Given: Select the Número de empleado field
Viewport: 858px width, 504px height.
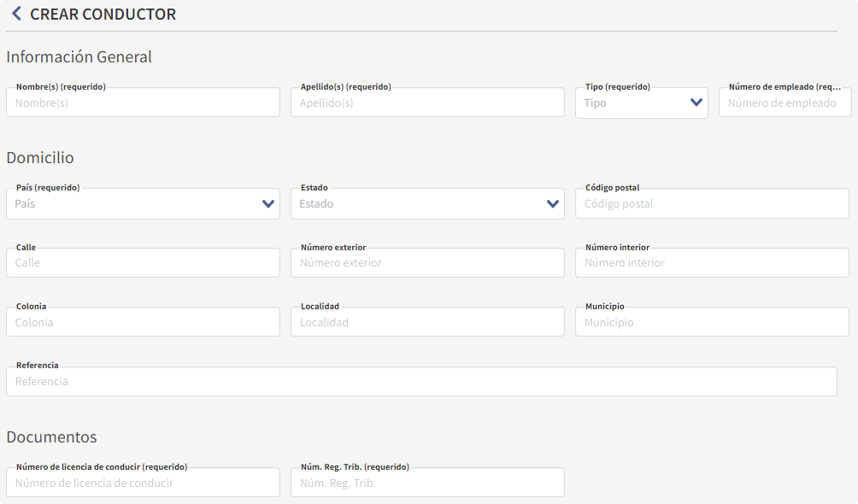Looking at the screenshot, I should click(x=785, y=103).
